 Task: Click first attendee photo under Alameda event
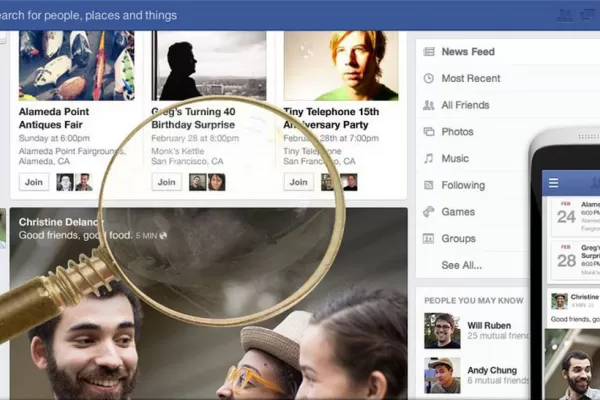tap(65, 182)
